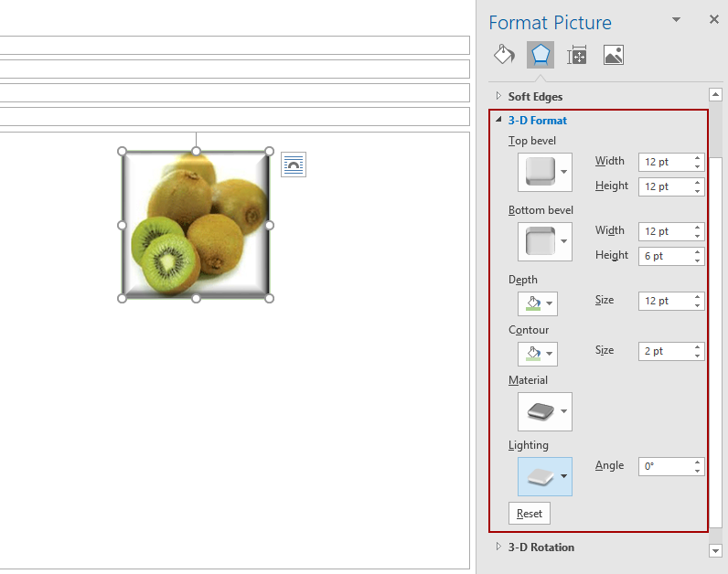Decrease the Bottom bevel Height value
The height and width of the screenshot is (574, 728).
697,260
